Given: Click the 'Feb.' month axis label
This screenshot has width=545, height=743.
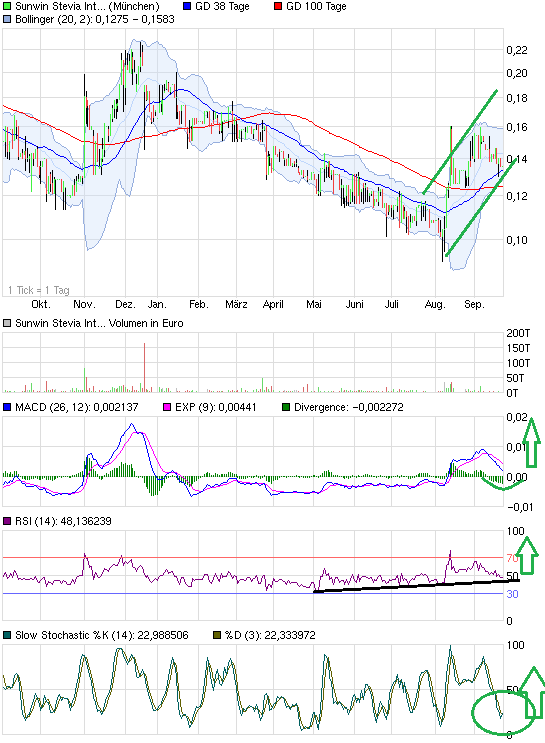Looking at the screenshot, I should [199, 304].
